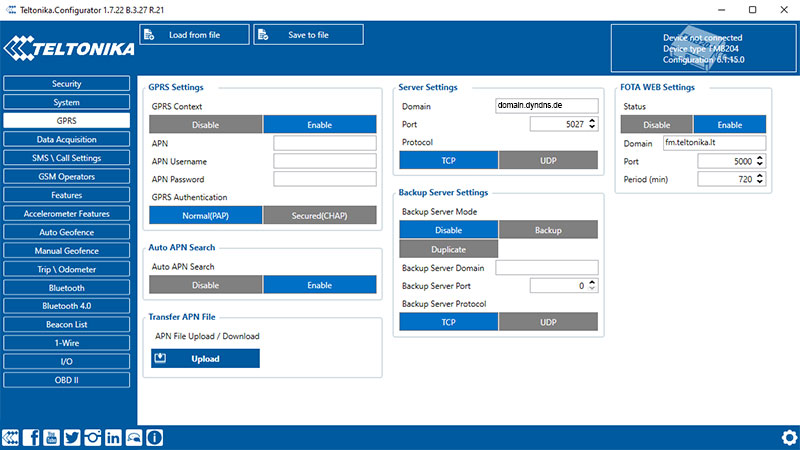
Task: Select Secured(CHAP) authentication
Action: pyautogui.click(x=320, y=215)
